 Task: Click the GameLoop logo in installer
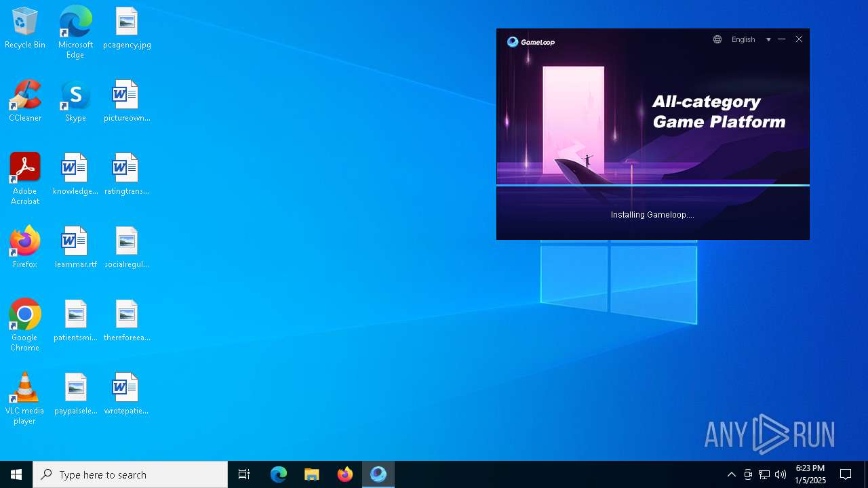pyautogui.click(x=531, y=42)
